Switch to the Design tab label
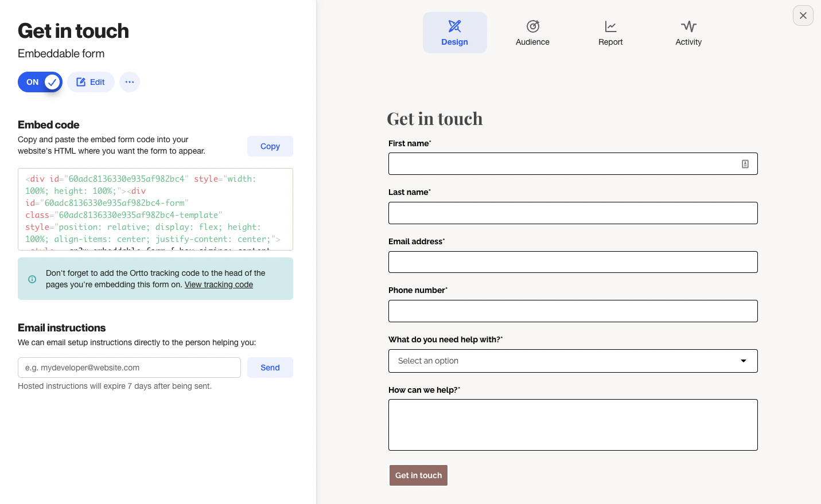821x504 pixels. [x=455, y=42]
